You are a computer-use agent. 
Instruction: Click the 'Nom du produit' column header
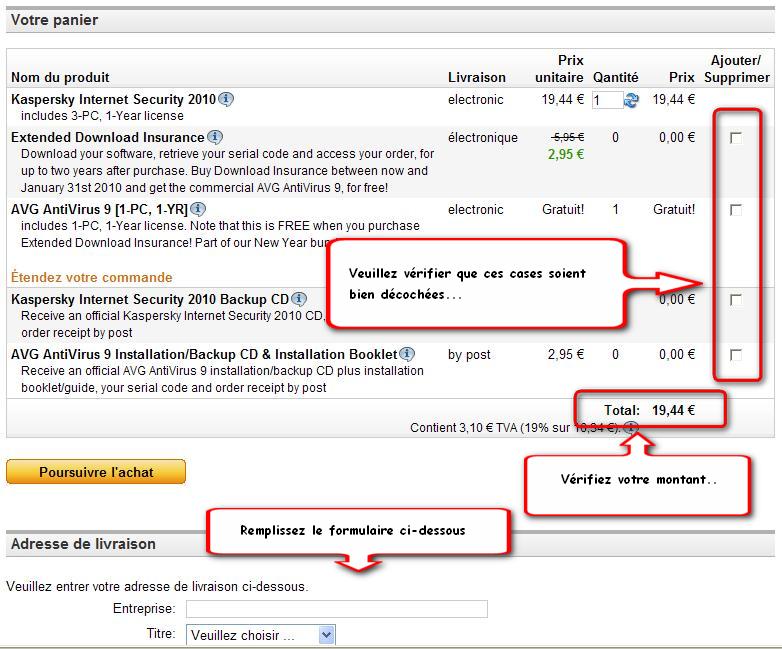(x=60, y=77)
